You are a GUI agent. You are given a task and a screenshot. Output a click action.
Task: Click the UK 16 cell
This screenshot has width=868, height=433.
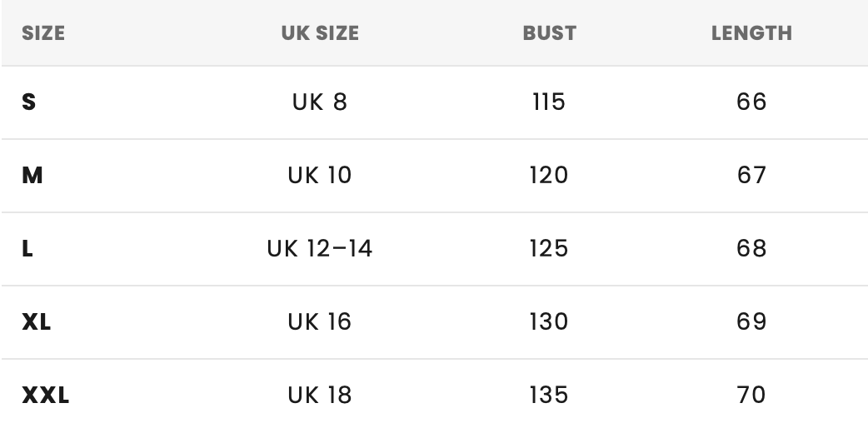320,321
